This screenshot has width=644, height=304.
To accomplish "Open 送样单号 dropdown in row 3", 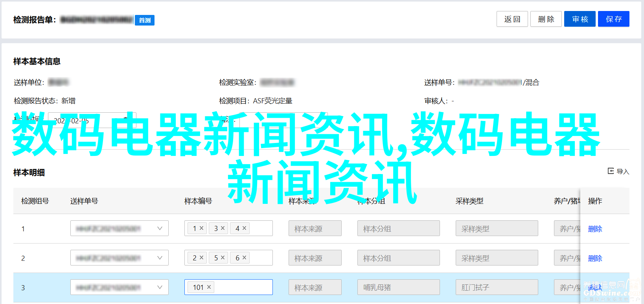I will [x=120, y=287].
